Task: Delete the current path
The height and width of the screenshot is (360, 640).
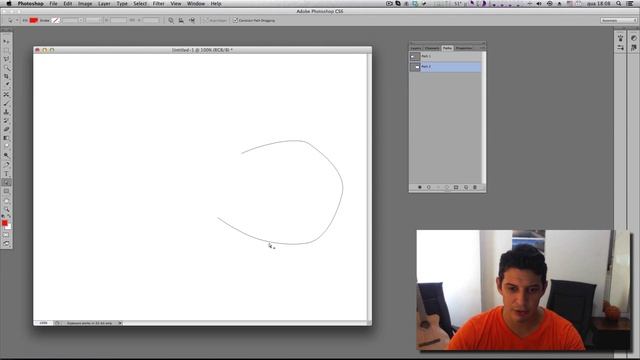Action: tap(475, 187)
